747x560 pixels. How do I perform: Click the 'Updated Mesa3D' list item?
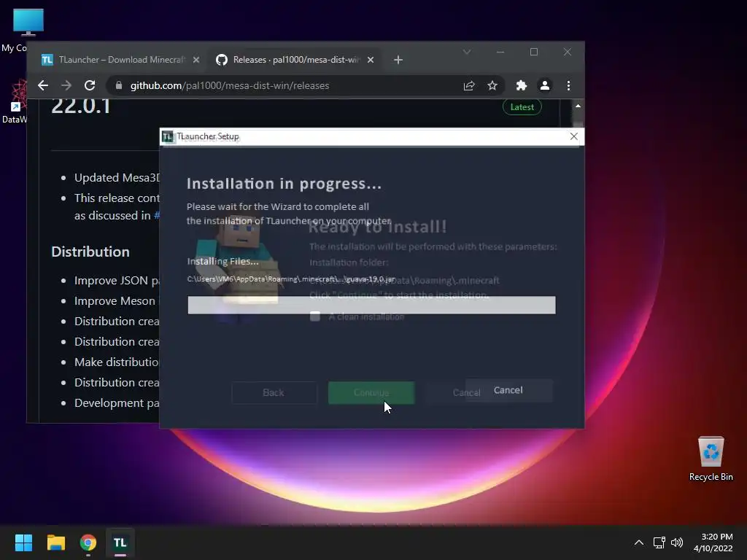117,178
